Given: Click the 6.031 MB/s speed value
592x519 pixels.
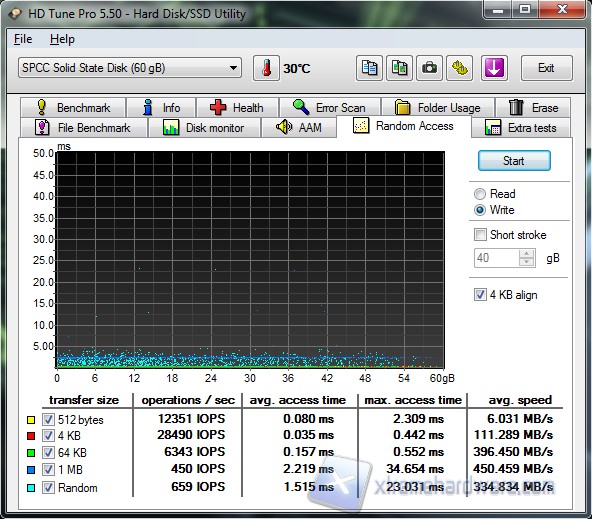Looking at the screenshot, I should [x=520, y=419].
